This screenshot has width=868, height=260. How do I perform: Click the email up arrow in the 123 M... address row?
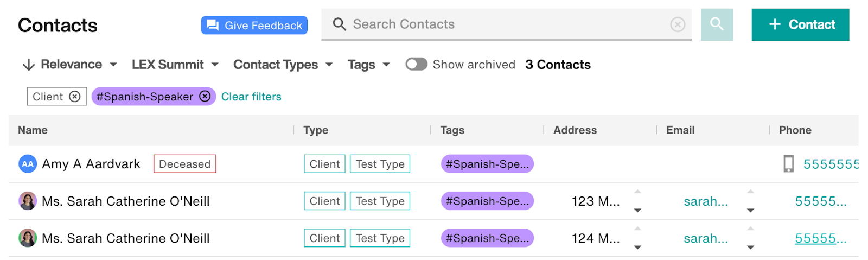click(x=751, y=192)
